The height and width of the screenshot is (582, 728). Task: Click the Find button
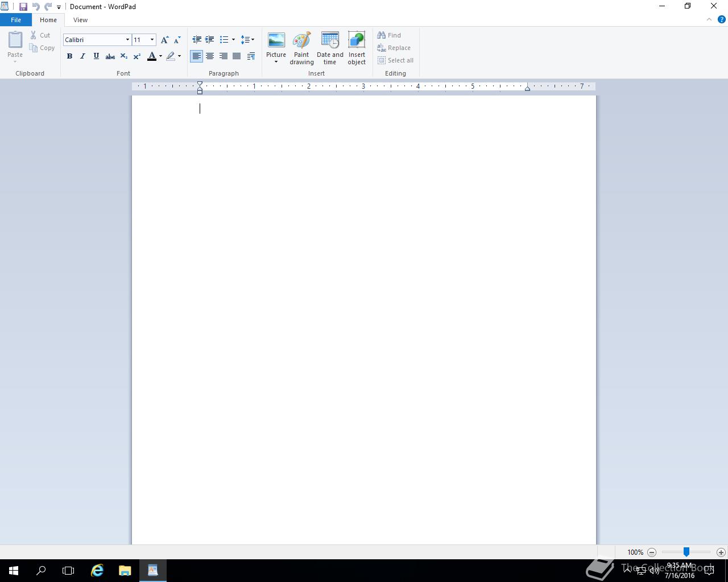point(389,35)
